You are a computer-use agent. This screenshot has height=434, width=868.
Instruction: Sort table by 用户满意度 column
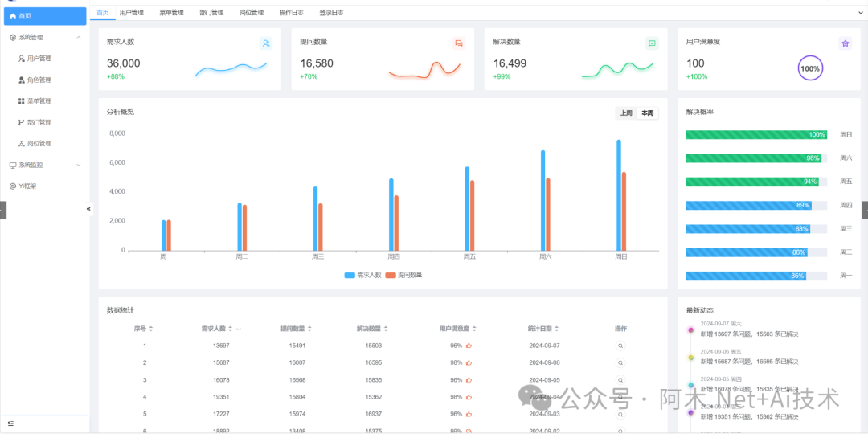(474, 329)
